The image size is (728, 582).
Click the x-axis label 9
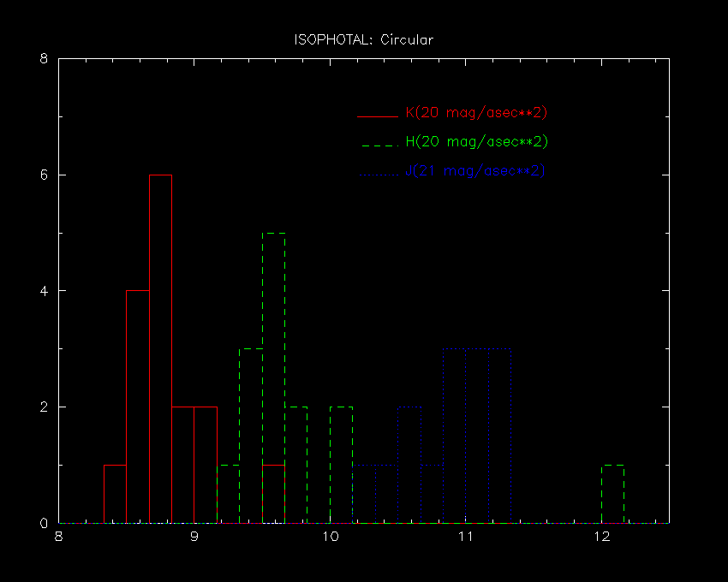tap(194, 537)
